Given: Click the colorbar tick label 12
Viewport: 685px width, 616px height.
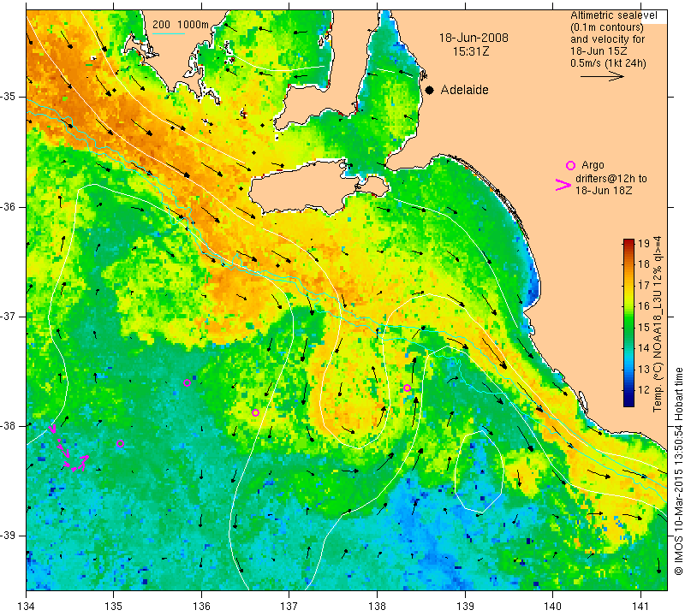Looking at the screenshot, I should point(644,389).
